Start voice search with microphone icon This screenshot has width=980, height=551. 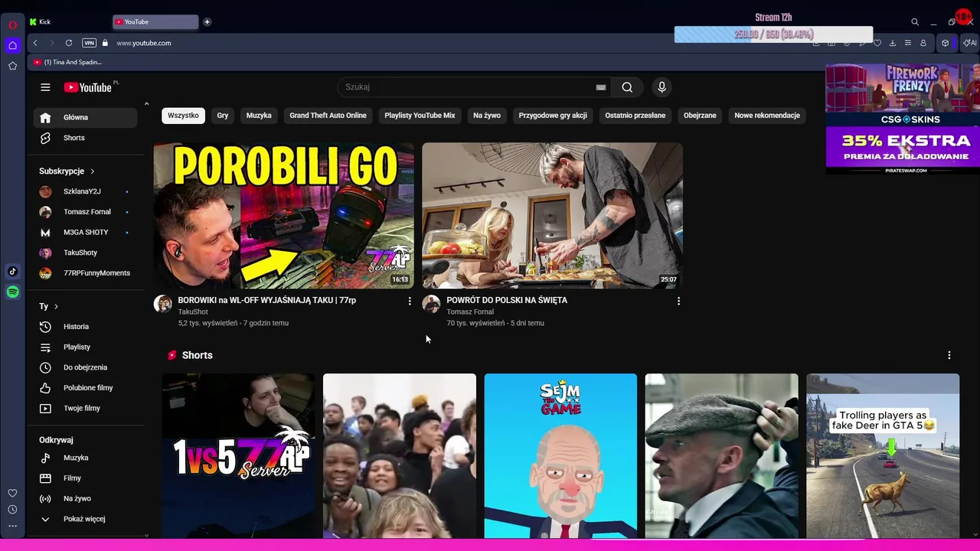click(x=662, y=87)
